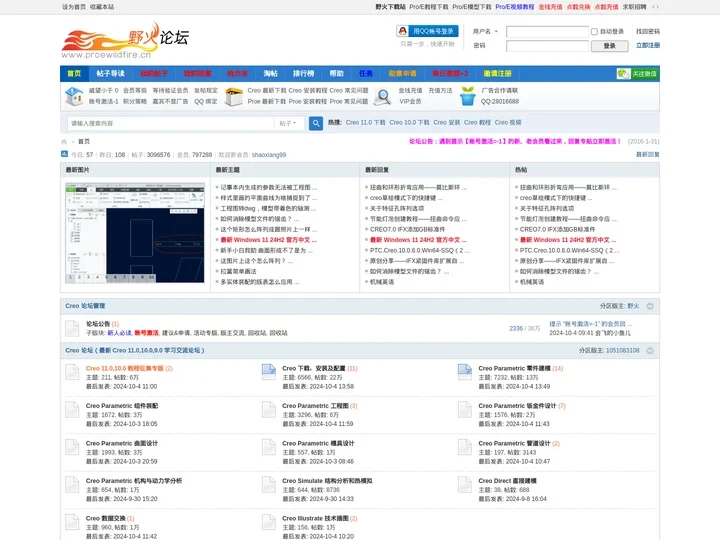Collapse the Creo 论坛 (最新 Creo 11.0) section
The width and height of the screenshot is (720, 540).
click(x=650, y=351)
